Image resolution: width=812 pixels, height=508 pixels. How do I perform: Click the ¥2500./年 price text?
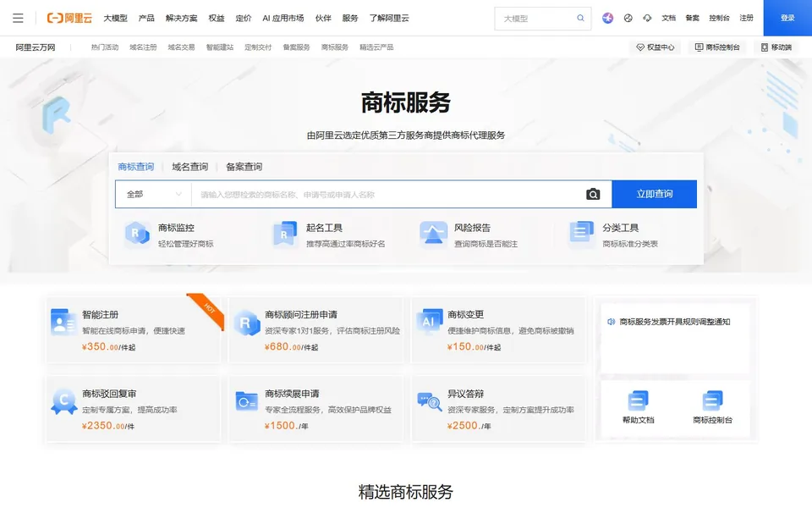coord(469,426)
